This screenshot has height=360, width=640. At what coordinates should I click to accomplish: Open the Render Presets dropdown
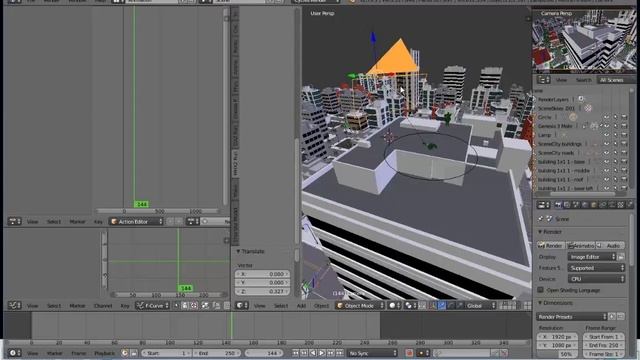tap(572, 317)
